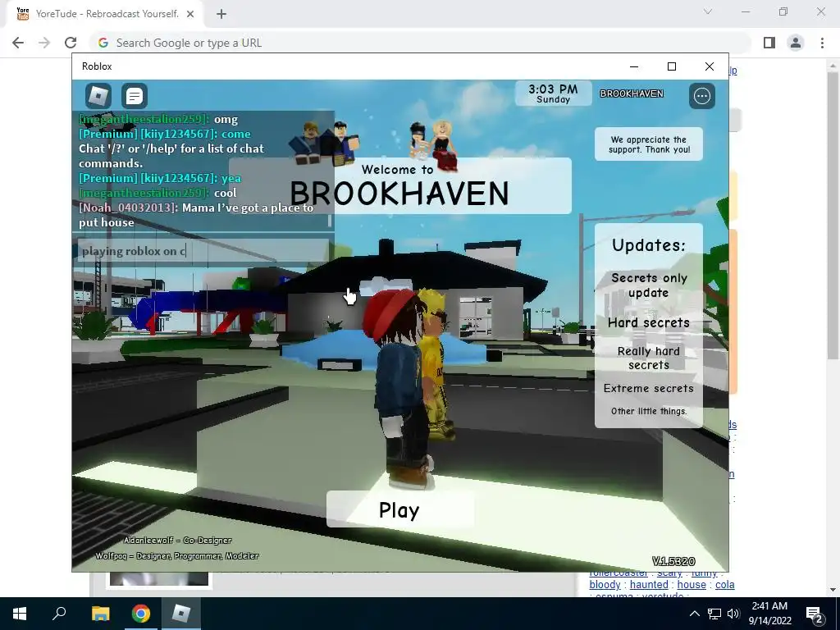Select 'Secrets only update' in Updates list

(x=649, y=285)
